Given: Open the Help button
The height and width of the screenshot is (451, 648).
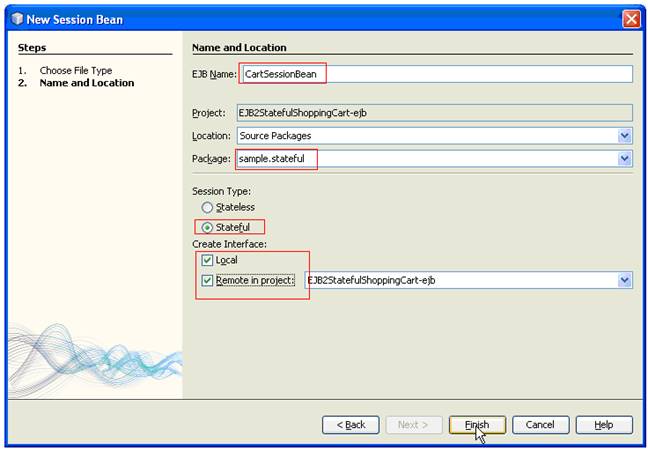Looking at the screenshot, I should click(x=604, y=425).
